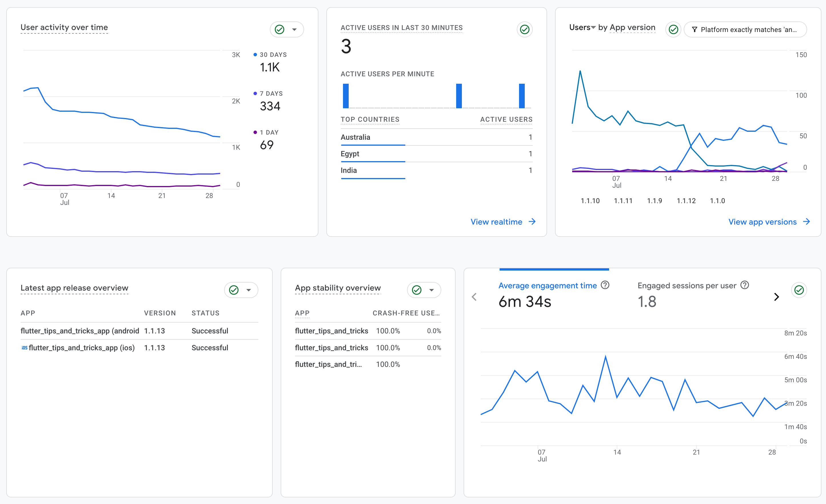Open dropdown arrow on User activity over time
Viewport: 826px width, 504px height.
[294, 29]
